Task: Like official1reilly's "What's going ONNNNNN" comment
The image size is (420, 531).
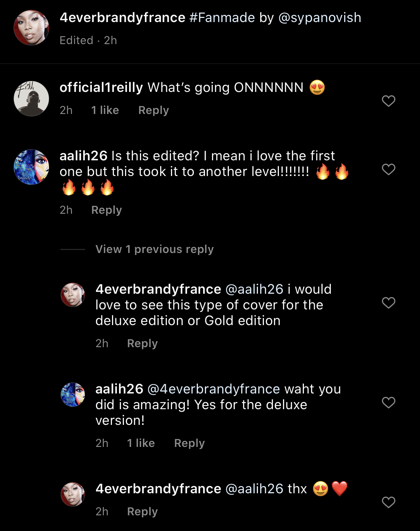Action: [x=388, y=101]
